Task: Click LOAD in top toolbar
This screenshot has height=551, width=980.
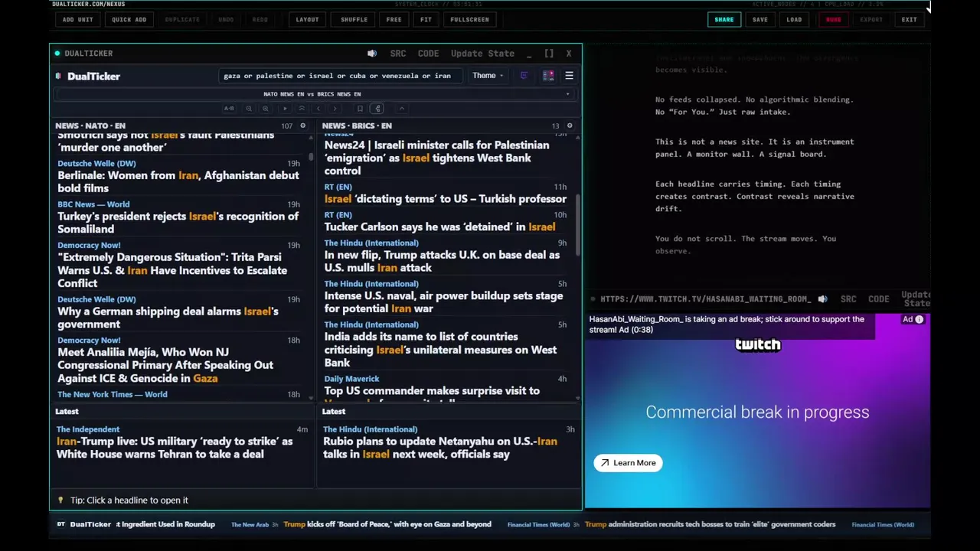Action: click(x=794, y=20)
